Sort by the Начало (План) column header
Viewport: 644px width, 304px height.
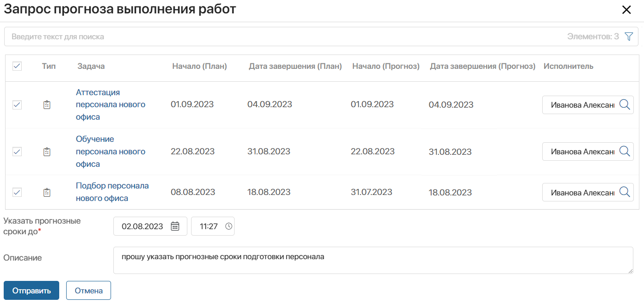coord(199,66)
